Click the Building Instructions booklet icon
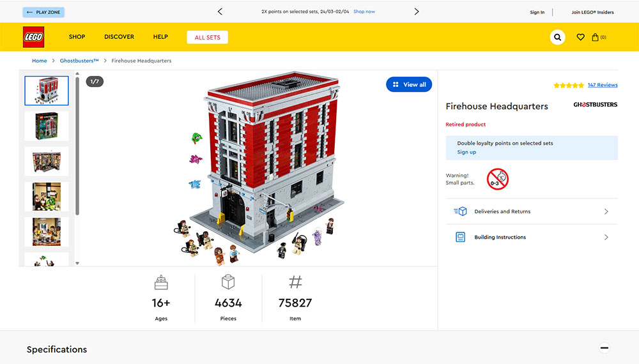Viewport: 639px width, 364px height. pos(460,237)
